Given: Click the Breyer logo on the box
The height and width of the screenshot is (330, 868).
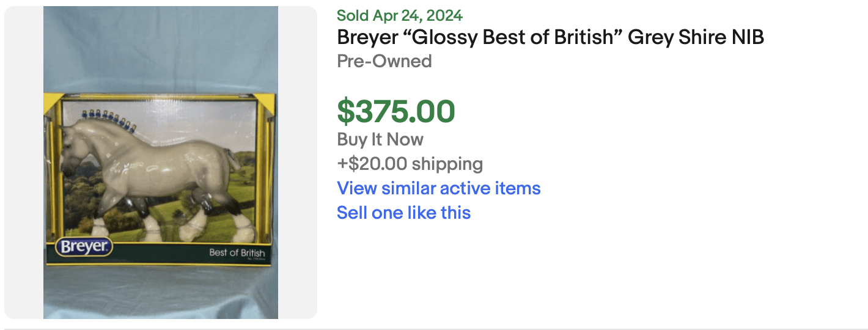Looking at the screenshot, I should [x=84, y=248].
